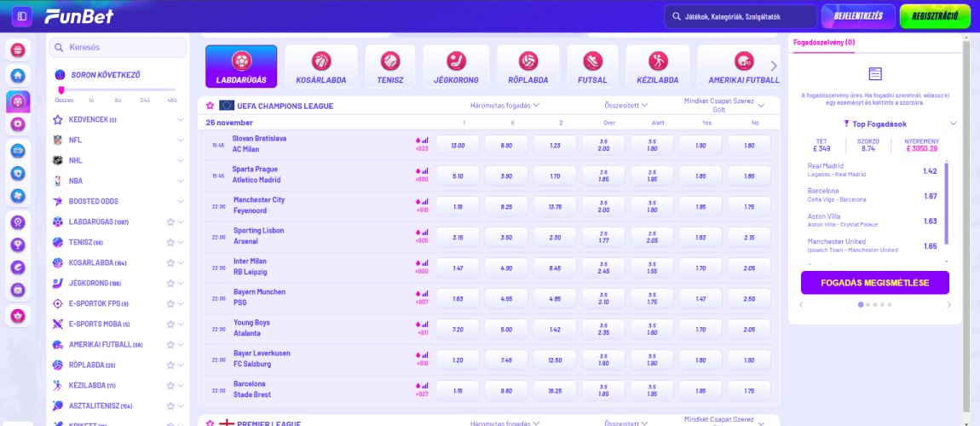Open the top red icon in left rail
Screen dimensions: 980x426
point(18,50)
